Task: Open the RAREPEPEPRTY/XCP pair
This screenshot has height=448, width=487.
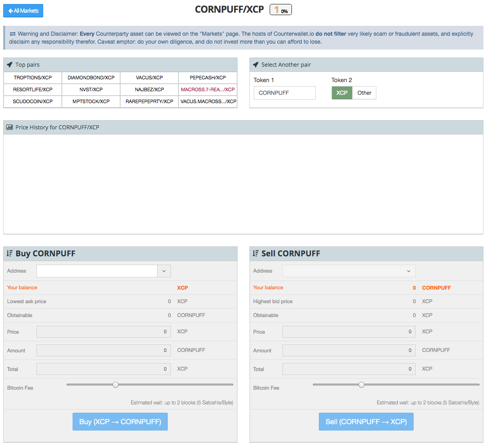Action: pyautogui.click(x=150, y=102)
